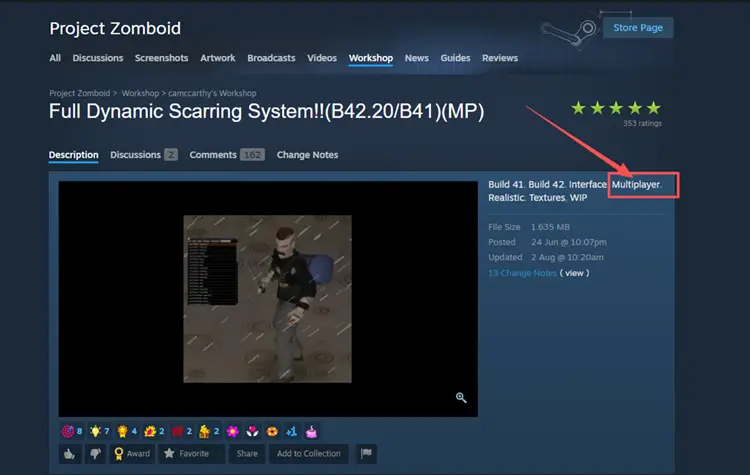Click the mod preview character image
750x475 pixels.
(x=267, y=298)
